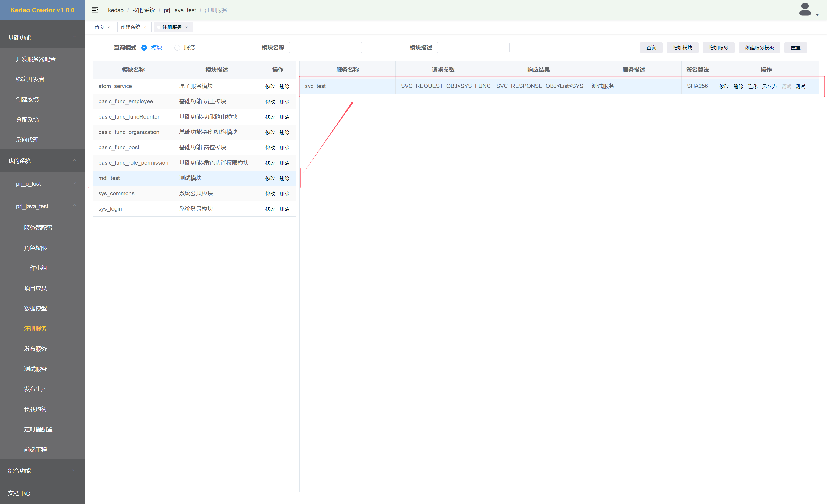Close the 创建系统 tab

click(x=145, y=27)
